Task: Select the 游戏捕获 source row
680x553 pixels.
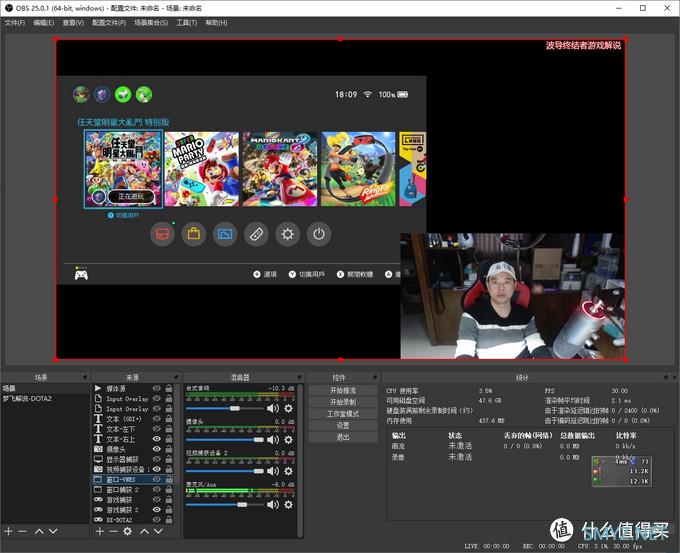Action: [134, 500]
